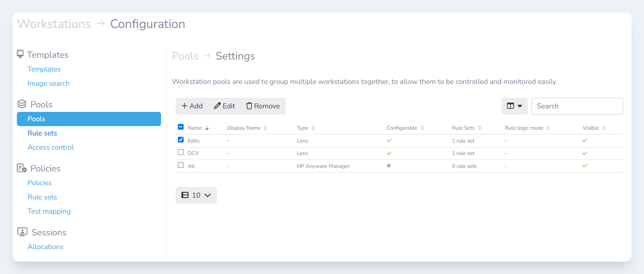Open the Image search link

tap(48, 83)
